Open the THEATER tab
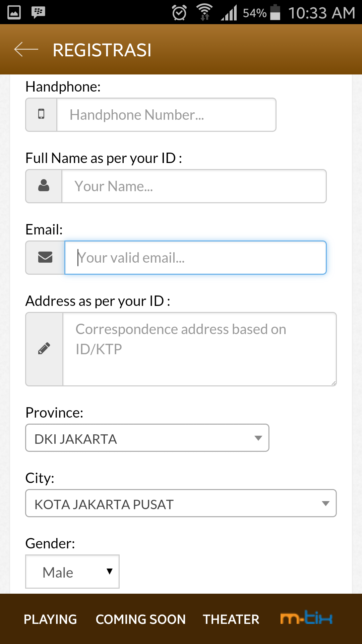Screen dimensions: 362x644 [231, 619]
